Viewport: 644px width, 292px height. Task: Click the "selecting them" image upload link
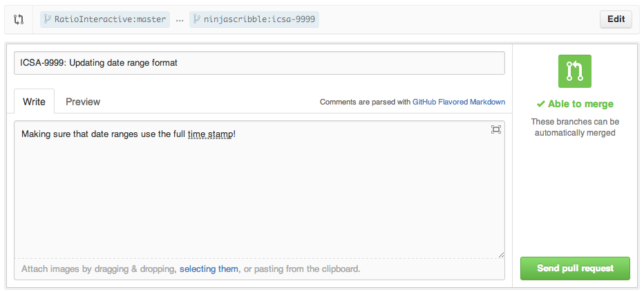(x=209, y=268)
